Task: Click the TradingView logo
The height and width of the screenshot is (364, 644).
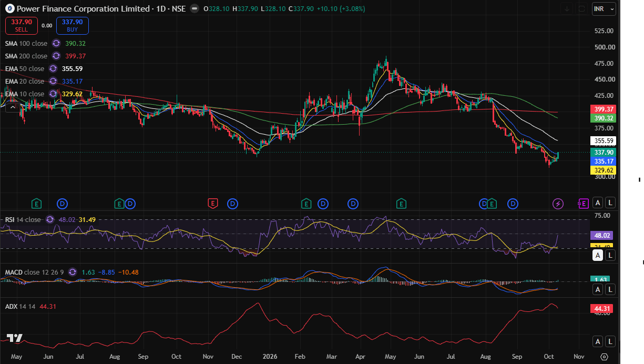Action: click(14, 338)
